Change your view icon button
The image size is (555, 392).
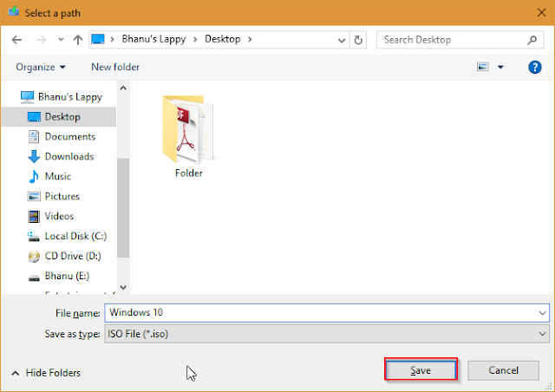coord(483,67)
